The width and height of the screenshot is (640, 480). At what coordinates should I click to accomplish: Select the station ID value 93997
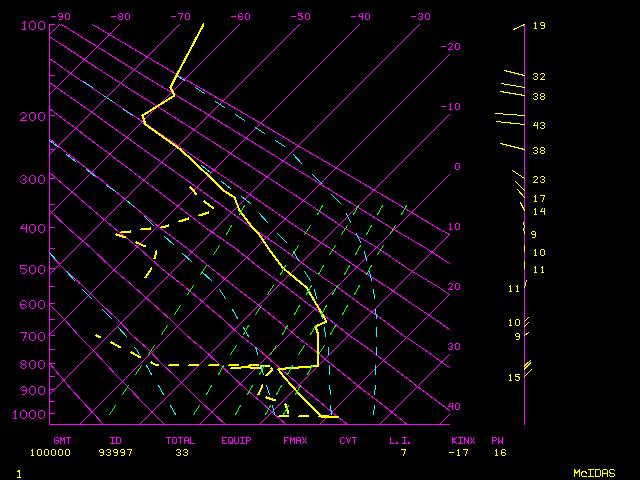click(x=124, y=452)
